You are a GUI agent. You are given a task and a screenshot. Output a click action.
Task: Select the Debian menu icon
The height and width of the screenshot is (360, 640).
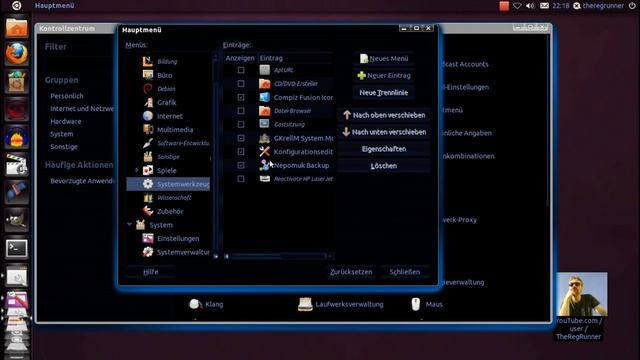click(x=147, y=89)
